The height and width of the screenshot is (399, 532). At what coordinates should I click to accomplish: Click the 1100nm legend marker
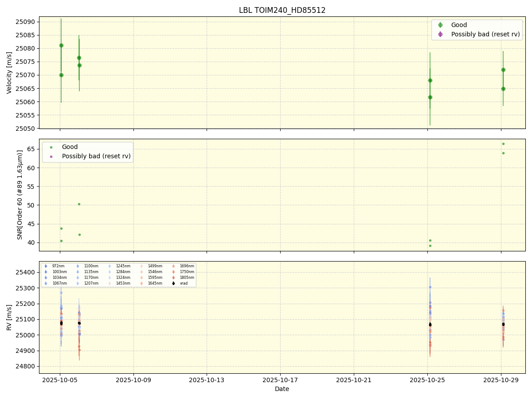click(x=78, y=266)
